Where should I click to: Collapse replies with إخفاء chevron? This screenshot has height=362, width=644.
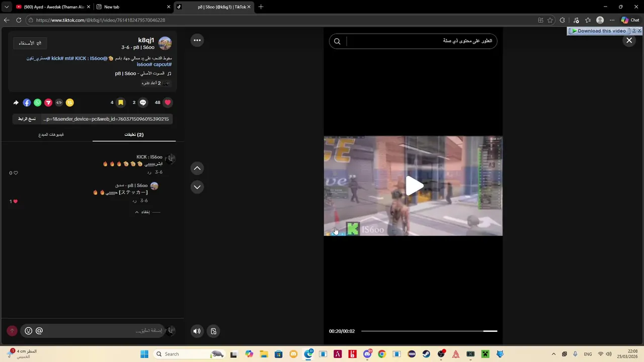pos(142,212)
